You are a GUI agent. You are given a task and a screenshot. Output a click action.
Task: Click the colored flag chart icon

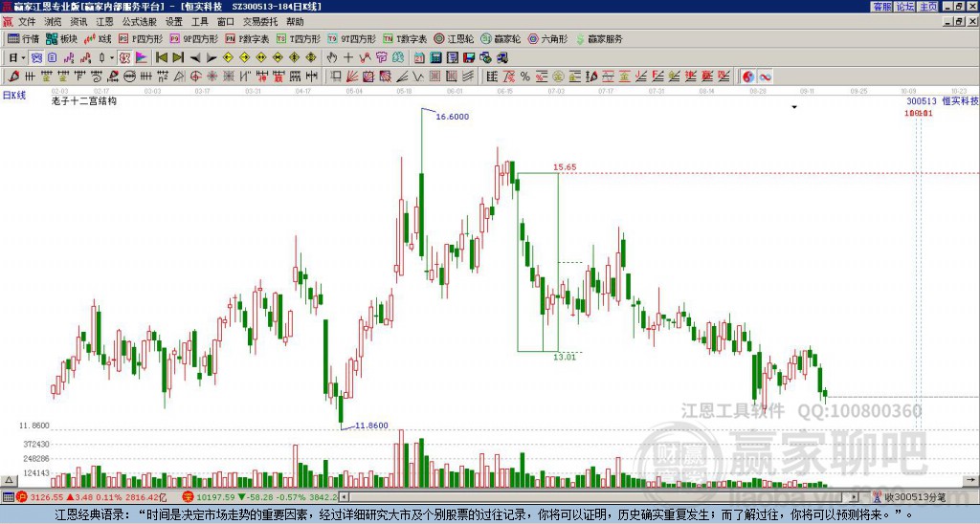click(142, 57)
